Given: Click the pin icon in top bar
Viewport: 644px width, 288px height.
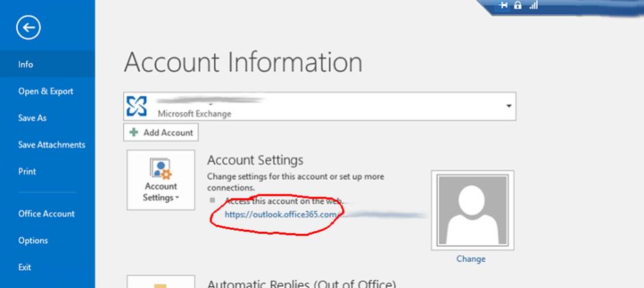Looking at the screenshot, I should tap(503, 5).
